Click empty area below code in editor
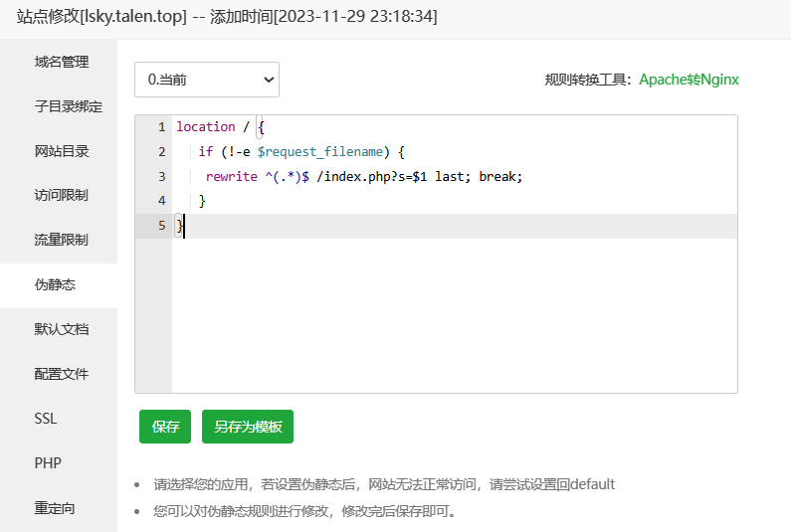791x532 pixels. 453,318
